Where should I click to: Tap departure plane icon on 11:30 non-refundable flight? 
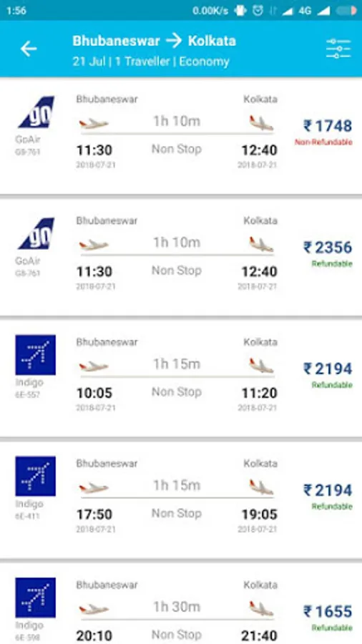[x=94, y=123]
